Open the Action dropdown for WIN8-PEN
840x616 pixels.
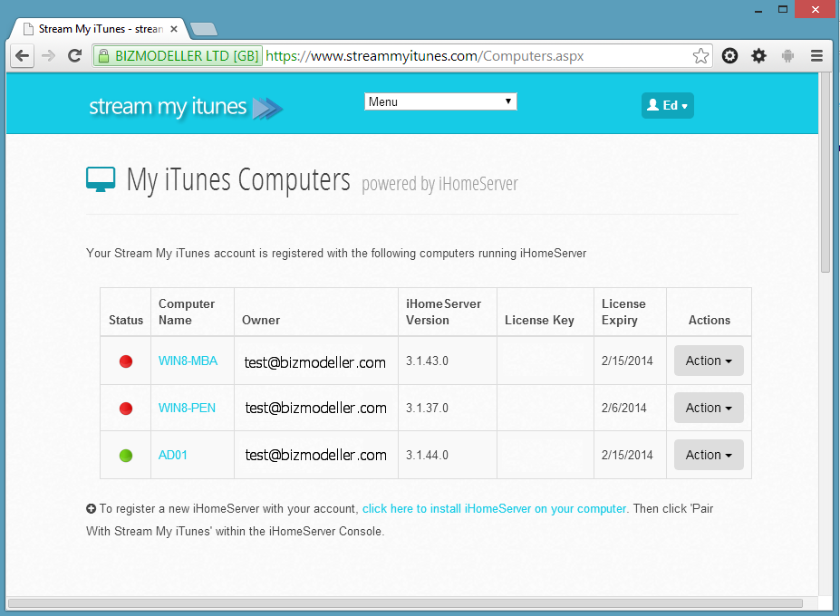click(x=709, y=408)
